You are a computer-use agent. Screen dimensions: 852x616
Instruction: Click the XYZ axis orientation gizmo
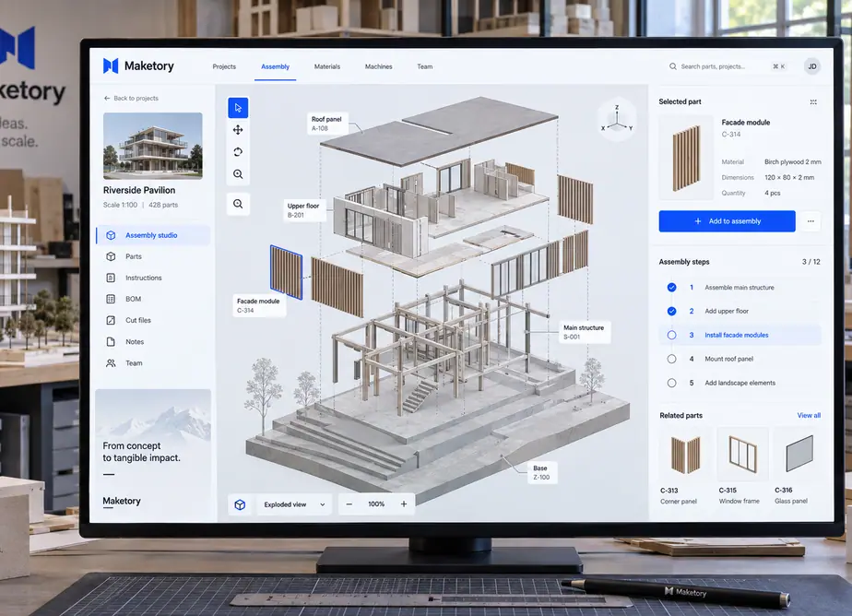(x=617, y=120)
